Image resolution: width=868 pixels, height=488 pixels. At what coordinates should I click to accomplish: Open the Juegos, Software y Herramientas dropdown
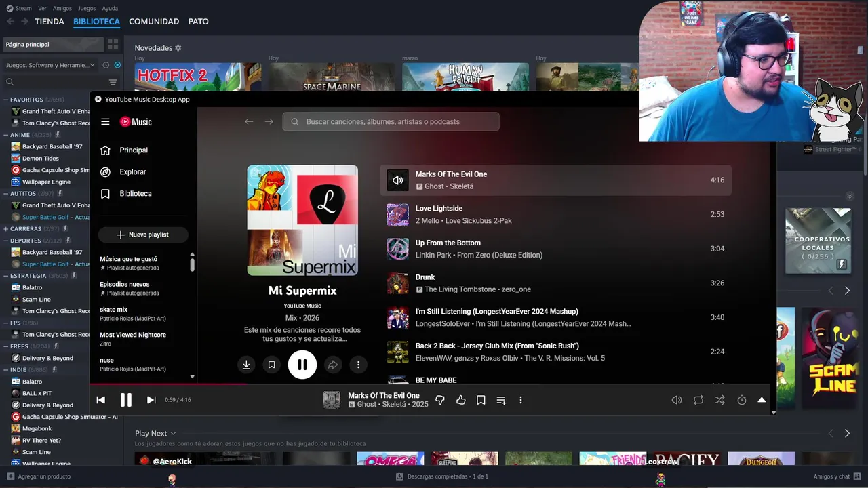(51, 65)
